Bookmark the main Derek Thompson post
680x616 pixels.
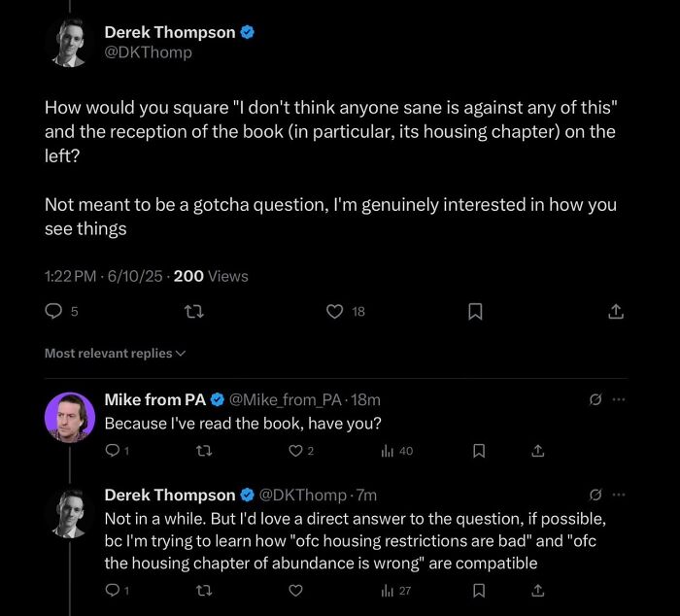point(475,312)
